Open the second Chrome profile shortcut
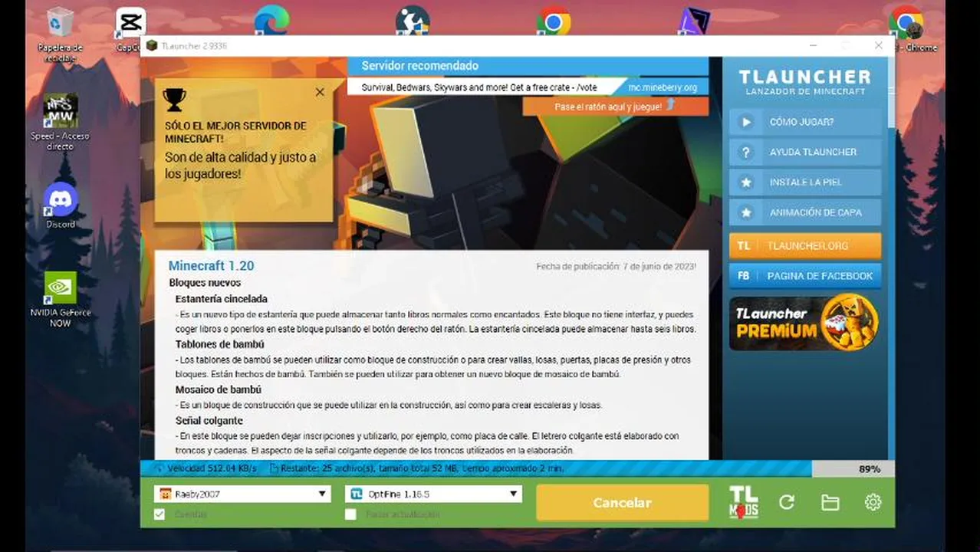Screen dimensions: 980x552 (907, 29)
